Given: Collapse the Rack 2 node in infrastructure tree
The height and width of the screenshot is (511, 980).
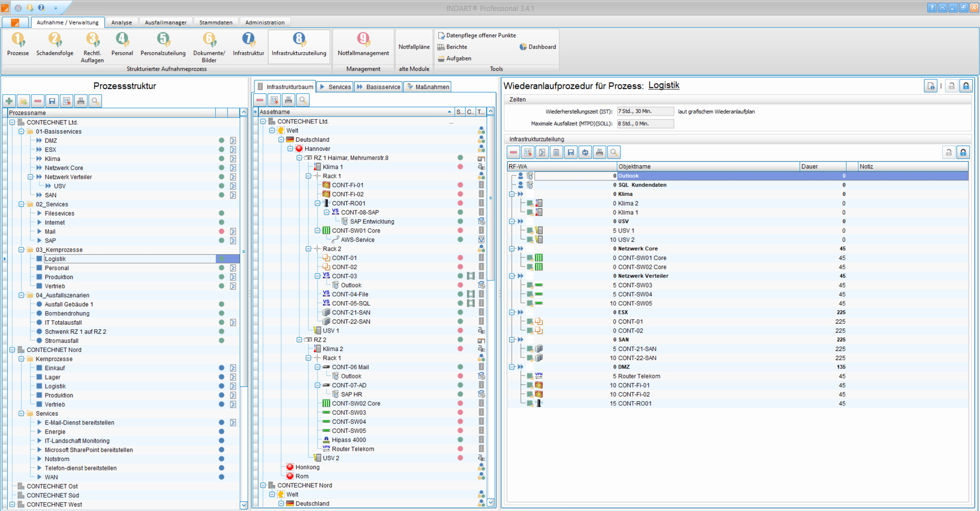Looking at the screenshot, I should tap(308, 249).
